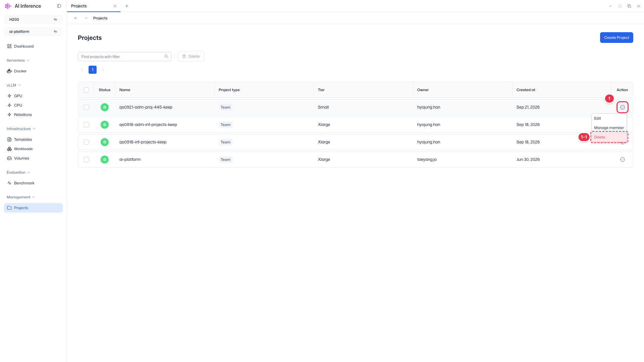This screenshot has height=362, width=644.
Task: Choose Delete from the action menu
Action: coord(609,137)
